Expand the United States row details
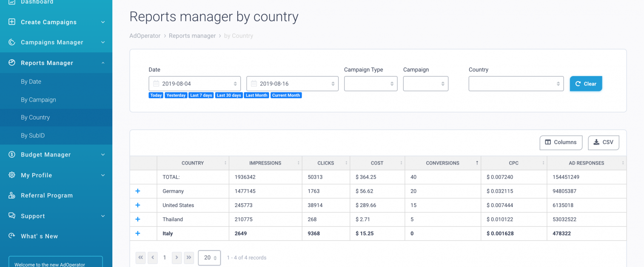This screenshot has height=267, width=644. 137,205
